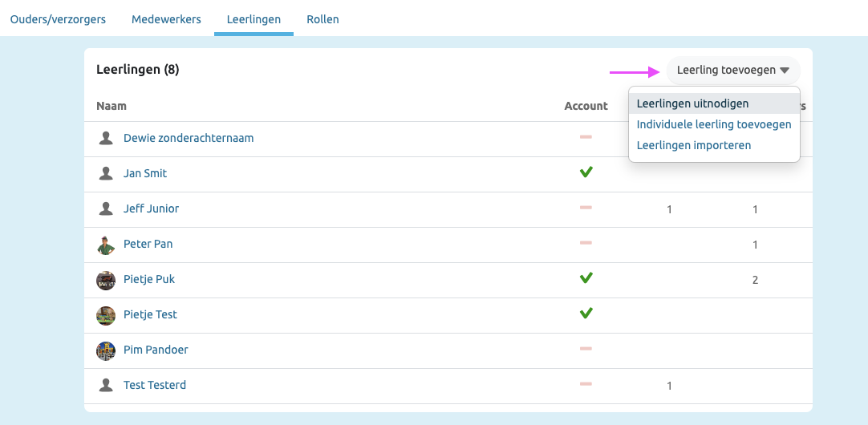Click the green account checkmark for Jan Smit
Image resolution: width=868 pixels, height=425 pixels.
point(586,172)
